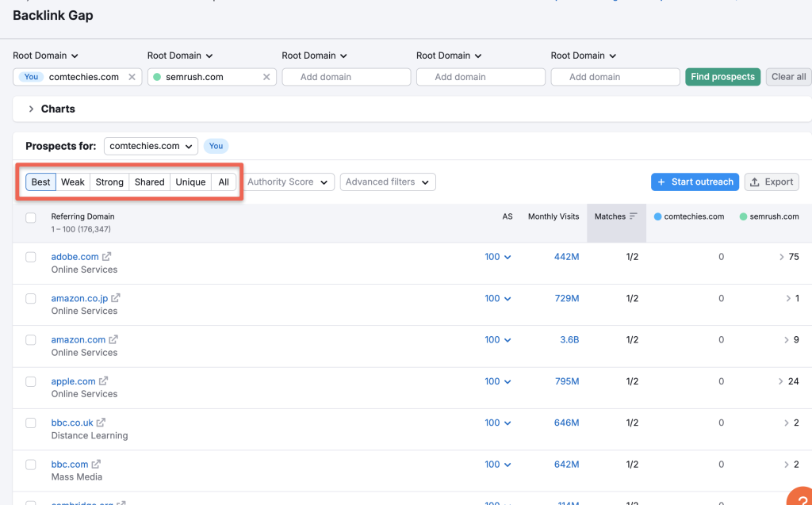Remove semrush.com from the comparison
The width and height of the screenshot is (812, 505).
(x=266, y=77)
